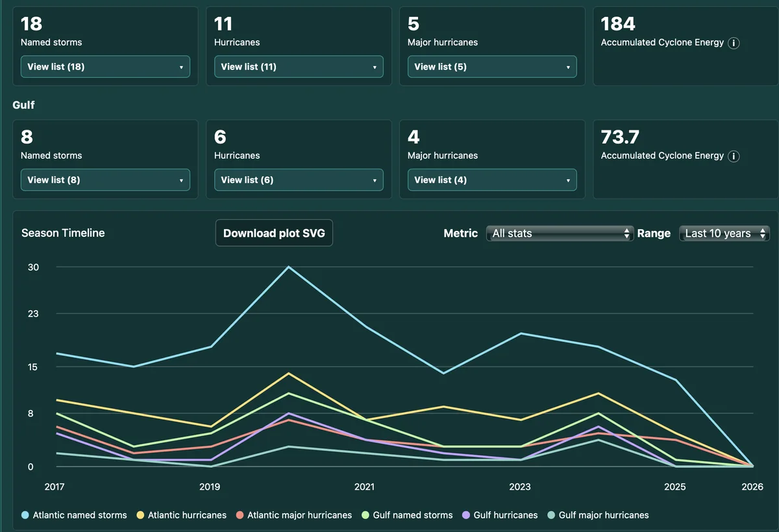Image resolution: width=779 pixels, height=532 pixels.
Task: Toggle Gulf hurricanes purple legend swatch
Action: coord(465,515)
